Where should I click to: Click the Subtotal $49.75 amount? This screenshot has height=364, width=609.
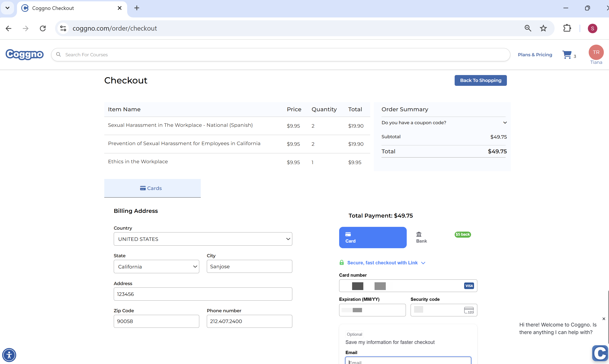pos(498,137)
